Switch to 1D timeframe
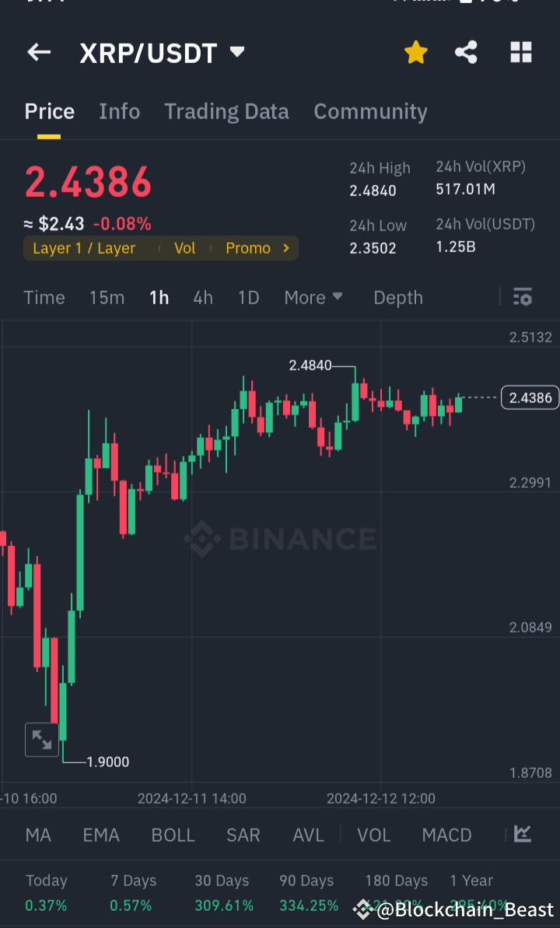This screenshot has height=928, width=560. click(248, 297)
